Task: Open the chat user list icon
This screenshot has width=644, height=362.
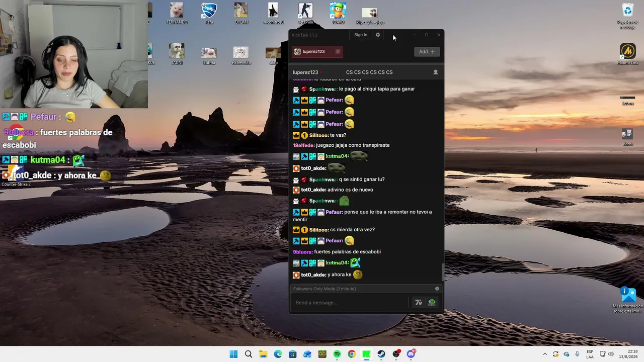Action: pos(436,72)
